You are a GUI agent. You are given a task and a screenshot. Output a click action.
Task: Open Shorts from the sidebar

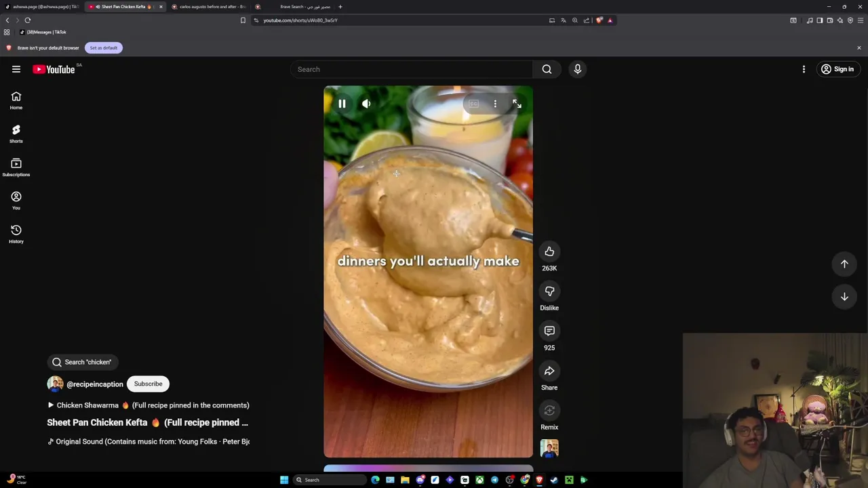pyautogui.click(x=16, y=134)
